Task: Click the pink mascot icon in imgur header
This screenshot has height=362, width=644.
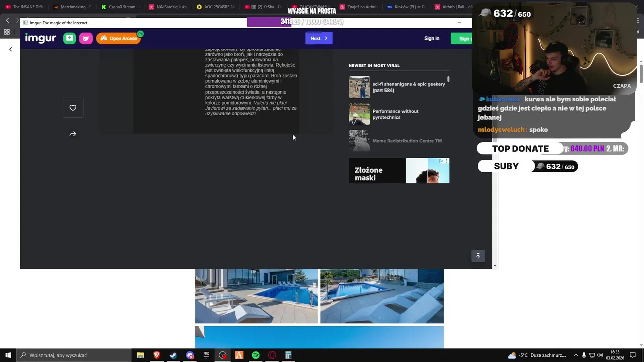Action: 86,38
